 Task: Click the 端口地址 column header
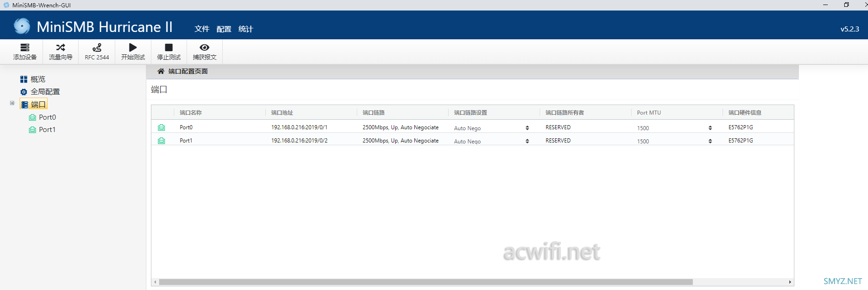point(282,112)
